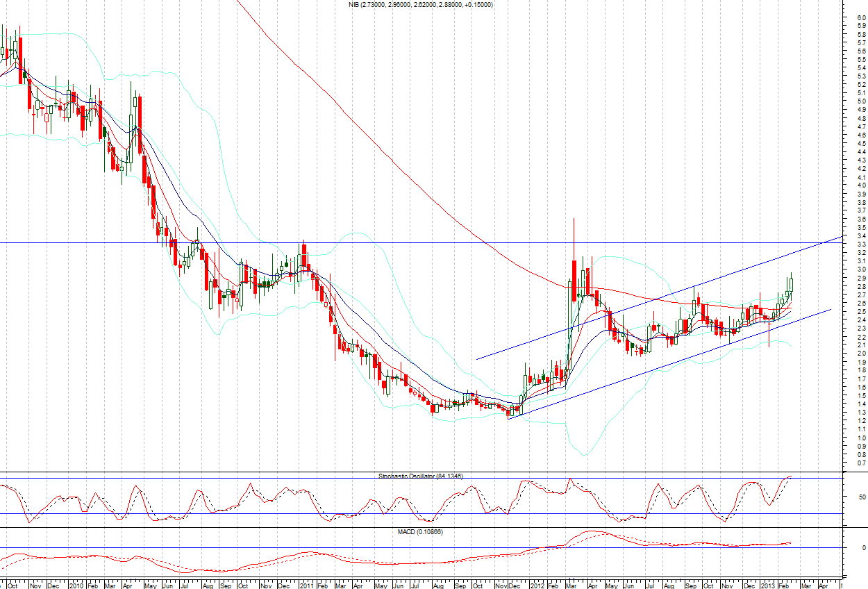This screenshot has height=589, width=868.
Task: Select the Stochastic Oscillator indicator label
Action: [x=420, y=476]
